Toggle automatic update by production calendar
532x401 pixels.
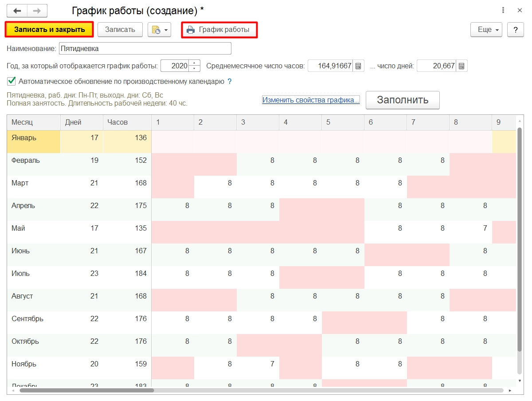point(12,81)
